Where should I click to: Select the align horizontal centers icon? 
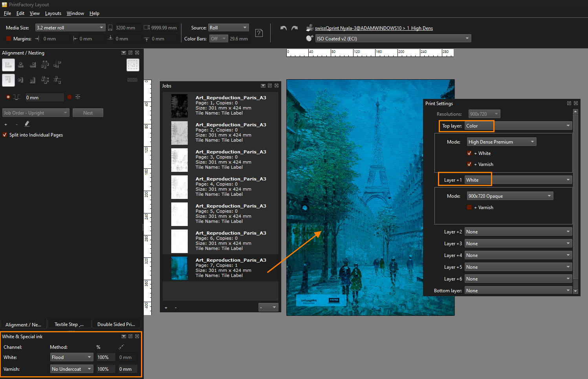[x=21, y=65]
